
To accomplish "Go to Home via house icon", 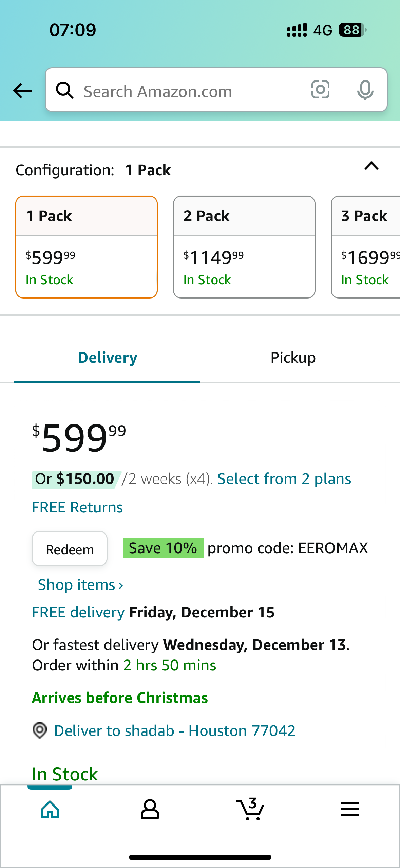I will [50, 810].
